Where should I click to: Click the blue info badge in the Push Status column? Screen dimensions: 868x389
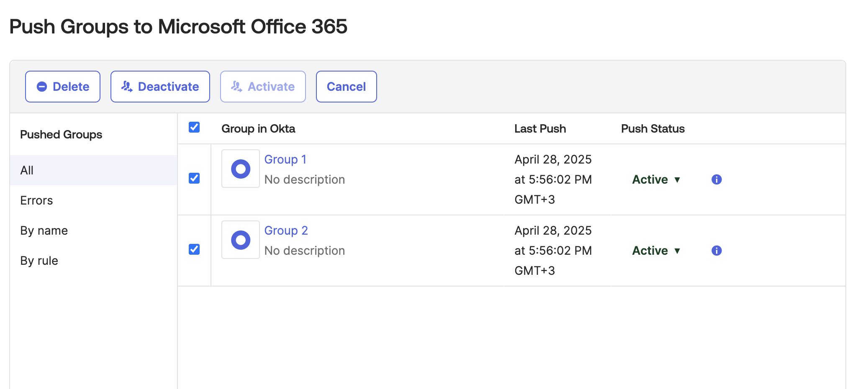(716, 179)
